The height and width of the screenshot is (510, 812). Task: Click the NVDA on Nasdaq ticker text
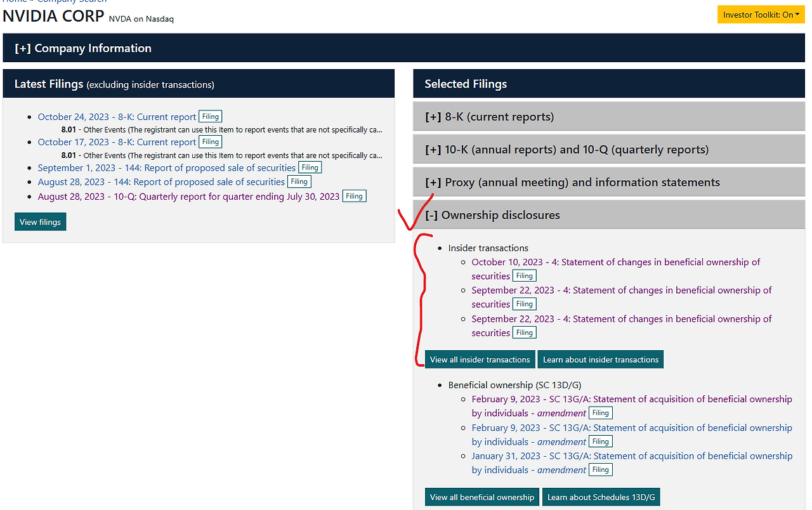141,19
